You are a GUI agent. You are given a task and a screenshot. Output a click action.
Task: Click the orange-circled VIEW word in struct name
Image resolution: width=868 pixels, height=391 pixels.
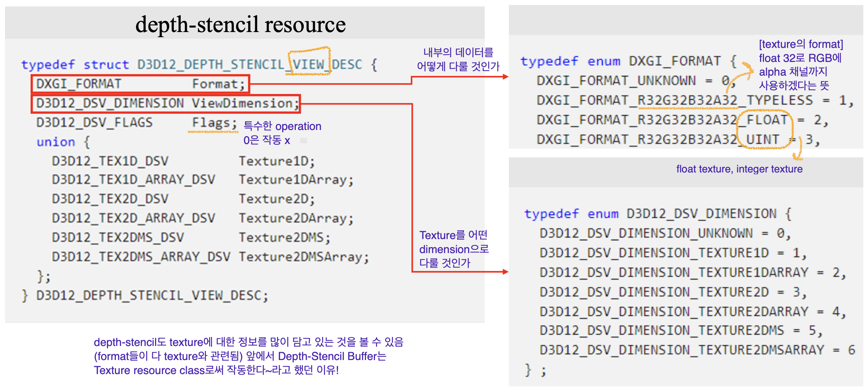[309, 64]
